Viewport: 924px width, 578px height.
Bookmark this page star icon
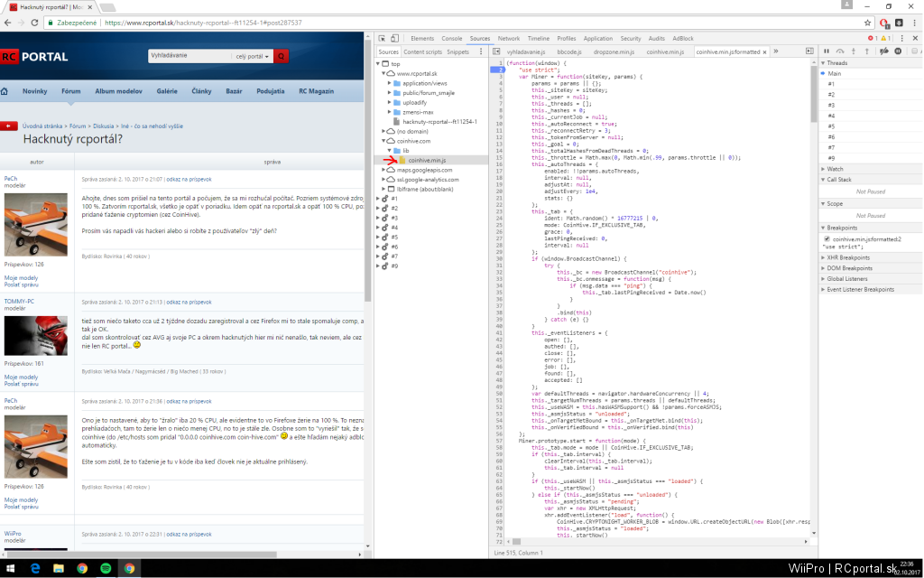[x=867, y=23]
